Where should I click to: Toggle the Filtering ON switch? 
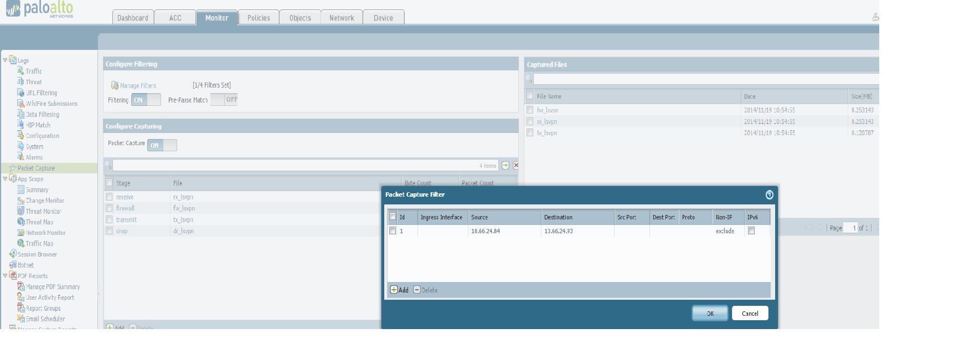[x=146, y=100]
